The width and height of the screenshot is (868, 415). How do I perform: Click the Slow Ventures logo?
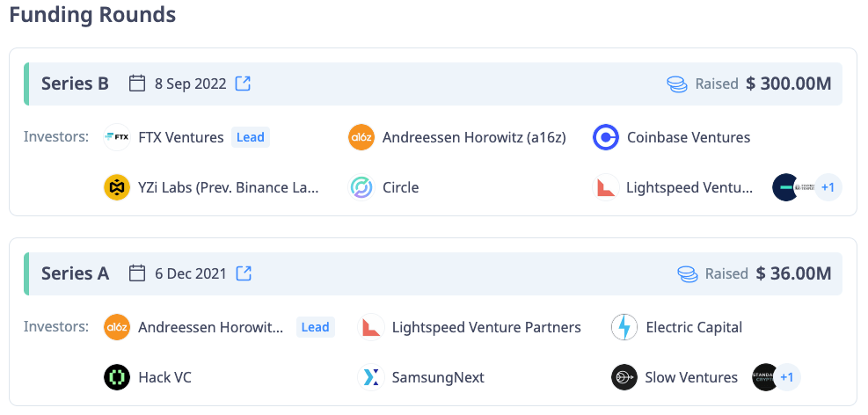624,377
